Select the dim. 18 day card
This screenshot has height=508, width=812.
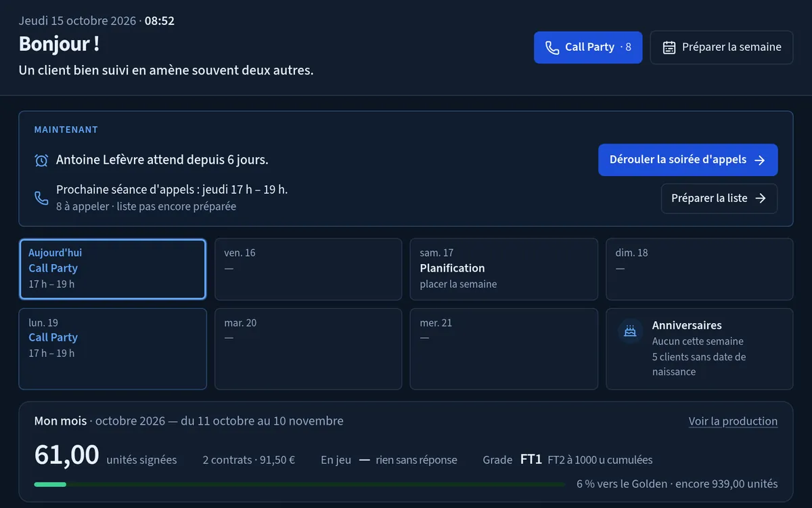click(x=700, y=269)
